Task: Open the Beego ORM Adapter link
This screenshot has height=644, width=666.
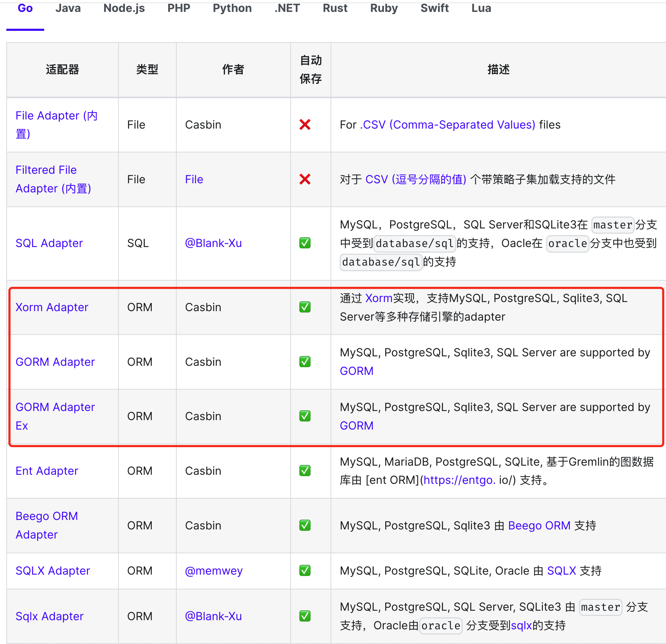Action: [x=47, y=525]
